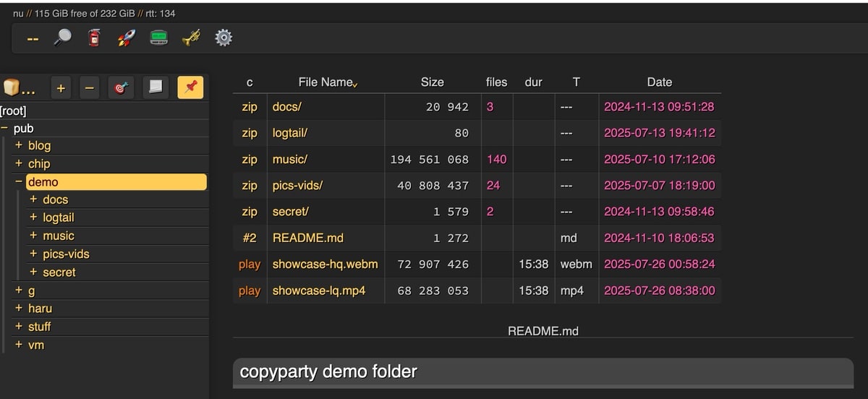Download the music folder as zip
868x399 pixels.
(x=250, y=159)
